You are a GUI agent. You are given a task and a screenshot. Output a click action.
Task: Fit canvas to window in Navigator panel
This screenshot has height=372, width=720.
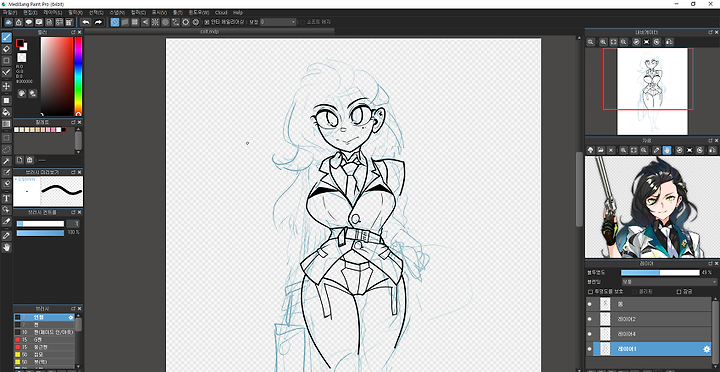click(x=613, y=42)
